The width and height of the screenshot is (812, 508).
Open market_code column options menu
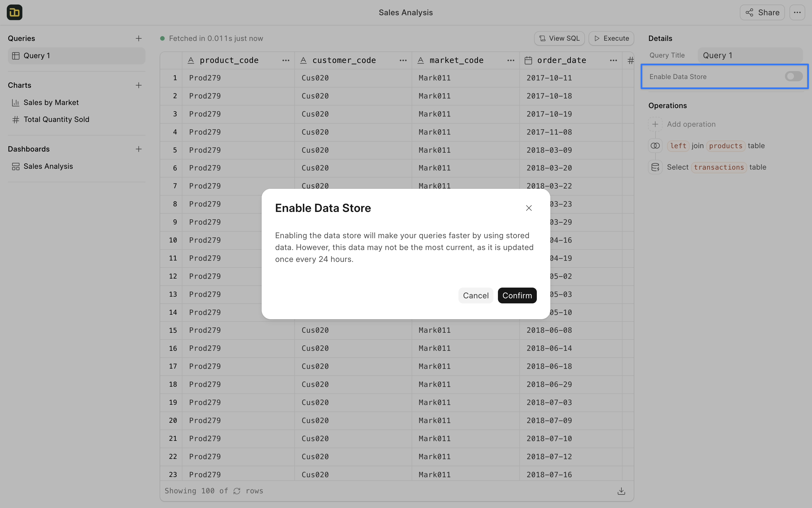(x=511, y=60)
